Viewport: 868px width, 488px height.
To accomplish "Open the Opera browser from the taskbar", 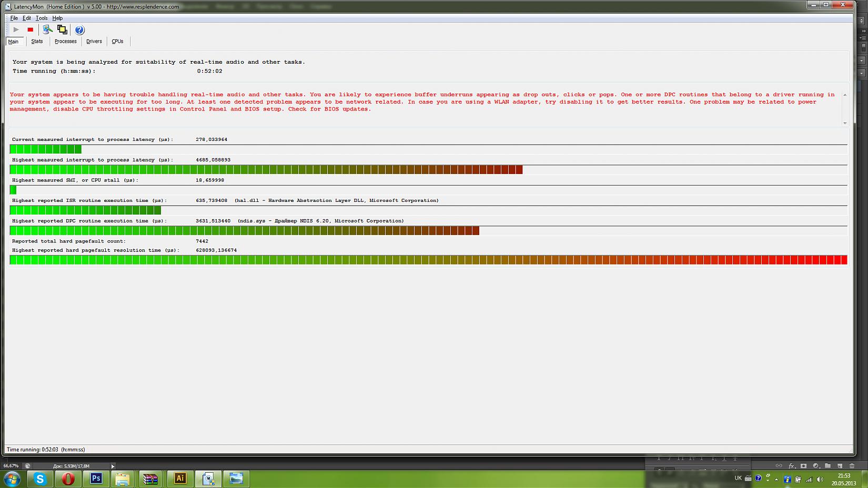I will [x=68, y=479].
